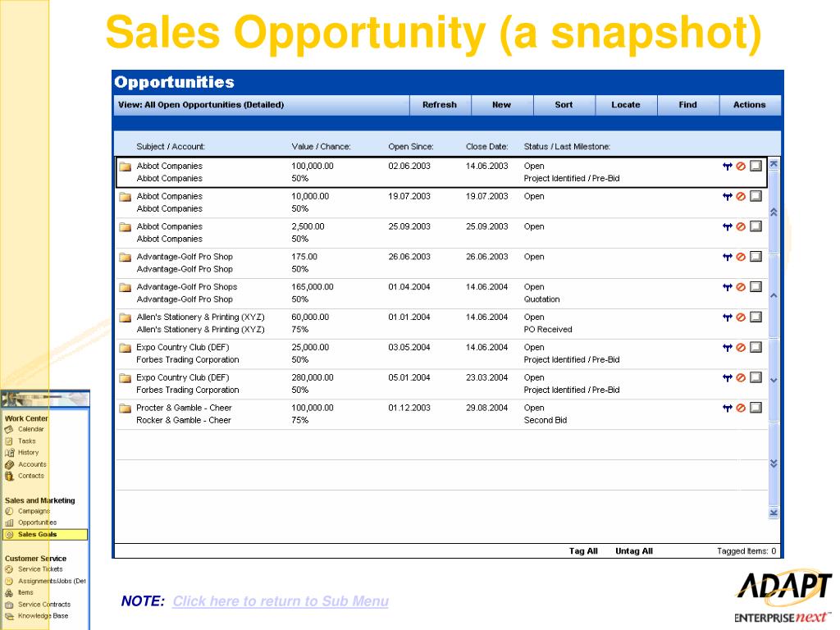Tag the Abbot Companies 10,000.00 row checkbox

[756, 196]
